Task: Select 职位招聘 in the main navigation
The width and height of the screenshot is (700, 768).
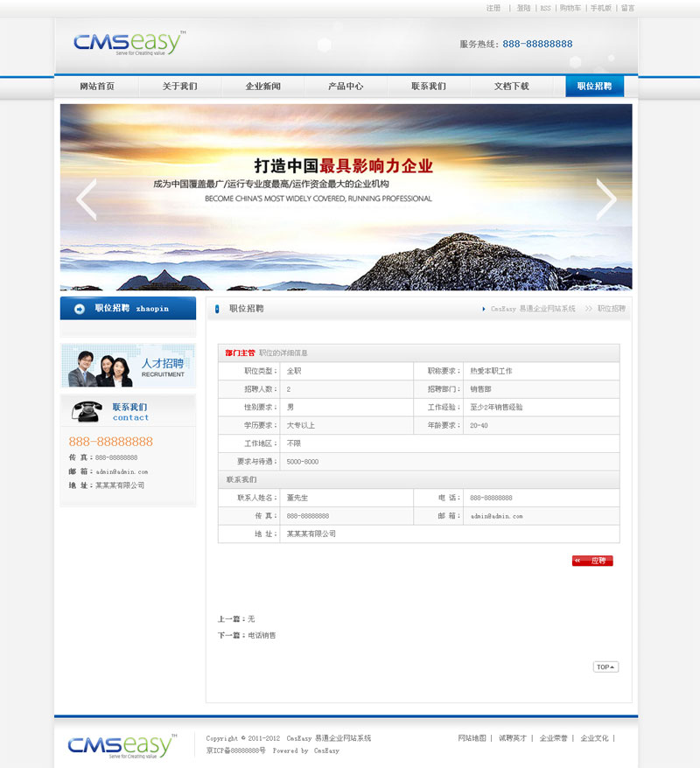Action: (x=594, y=87)
